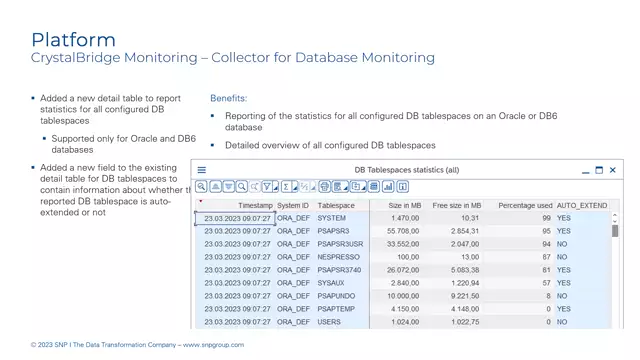Click free size value 10,31
This screenshot has height=360, width=640.
click(x=470, y=218)
